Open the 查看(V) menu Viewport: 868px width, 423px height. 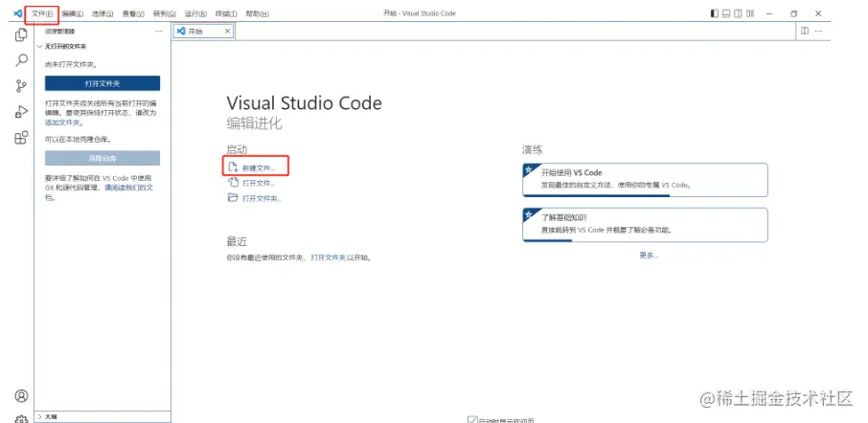[133, 13]
